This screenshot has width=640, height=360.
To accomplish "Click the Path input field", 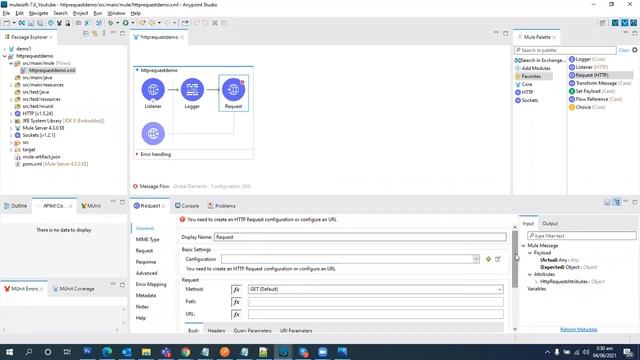I will (x=376, y=302).
